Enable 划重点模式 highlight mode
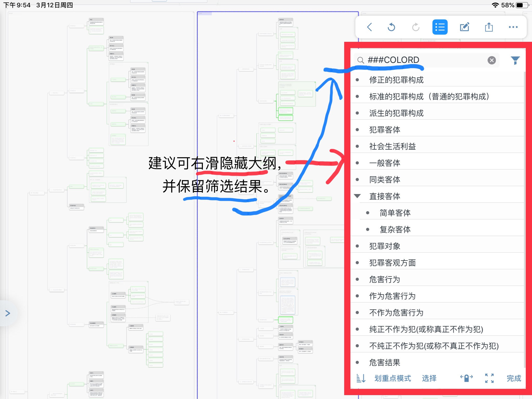Image resolution: width=532 pixels, height=399 pixels. click(393, 378)
